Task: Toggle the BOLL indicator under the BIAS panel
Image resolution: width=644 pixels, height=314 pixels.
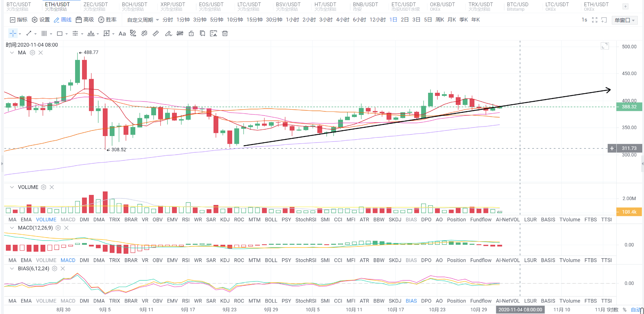Action: click(x=271, y=301)
